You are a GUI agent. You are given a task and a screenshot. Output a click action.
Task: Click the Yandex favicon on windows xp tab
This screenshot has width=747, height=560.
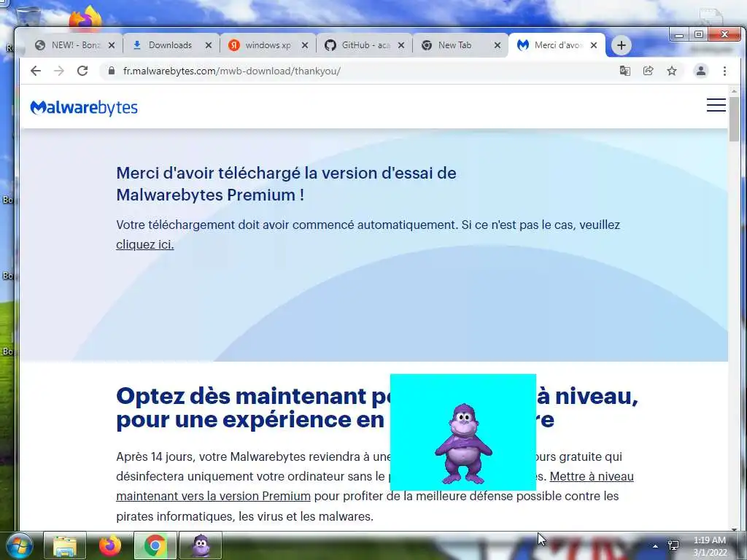tap(233, 45)
